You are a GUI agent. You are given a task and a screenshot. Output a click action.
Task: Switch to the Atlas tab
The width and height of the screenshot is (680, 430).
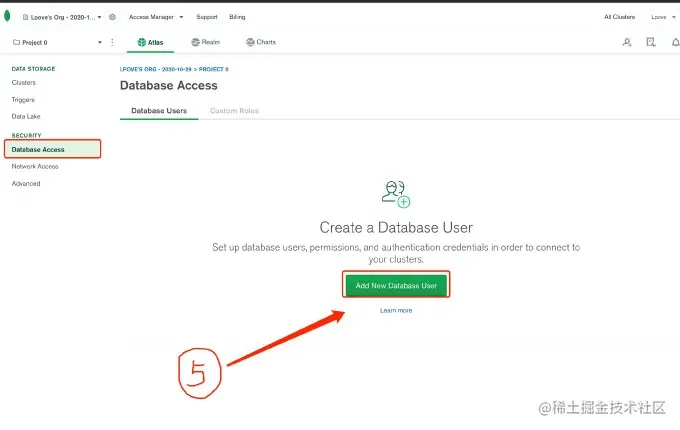[x=150, y=42]
